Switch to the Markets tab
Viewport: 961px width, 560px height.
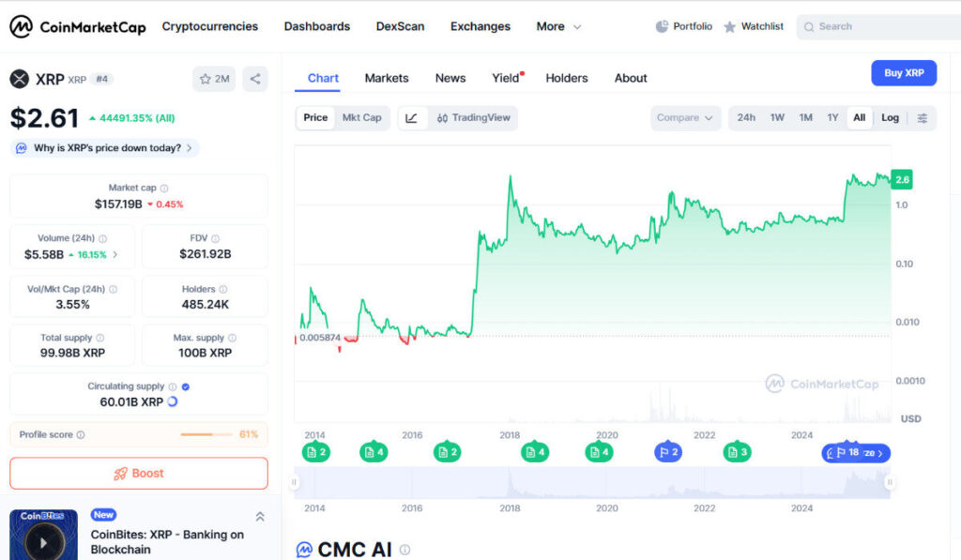[387, 78]
